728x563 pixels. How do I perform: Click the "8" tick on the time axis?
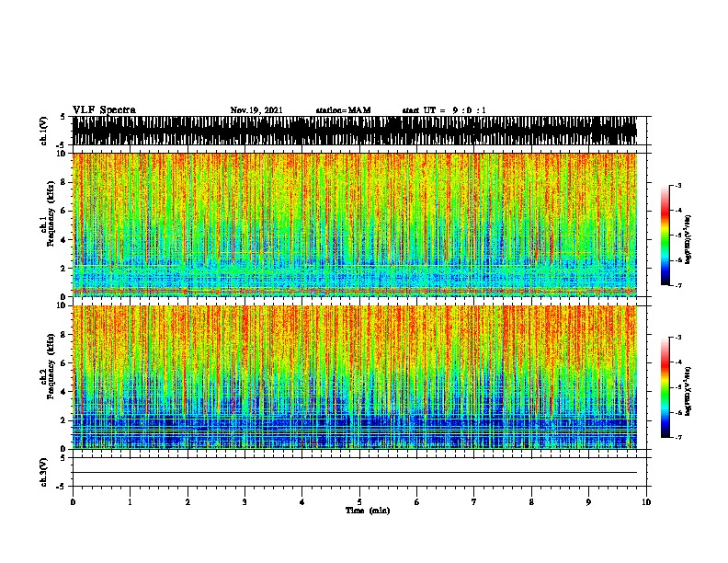coord(531,502)
